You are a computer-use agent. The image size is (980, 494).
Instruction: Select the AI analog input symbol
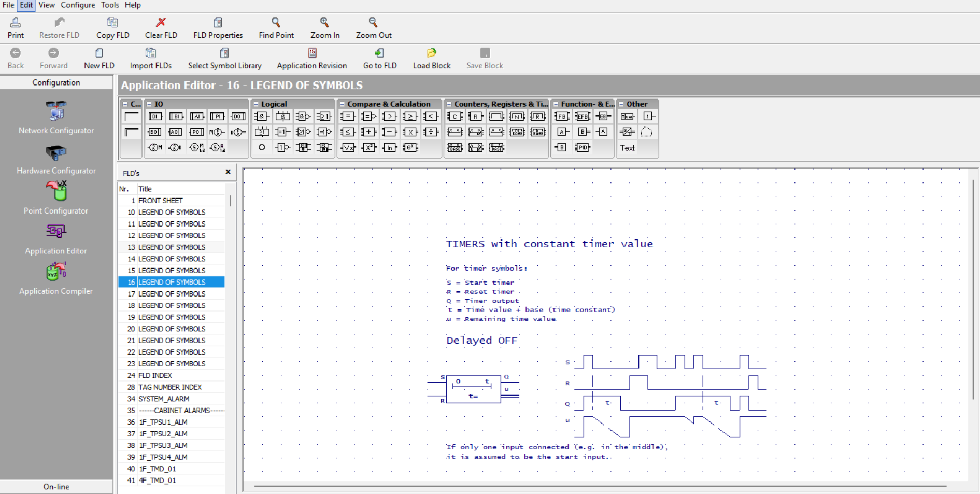pyautogui.click(x=197, y=116)
